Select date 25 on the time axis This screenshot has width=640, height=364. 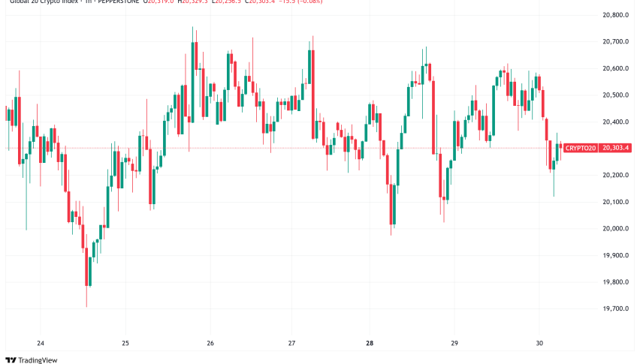coord(125,343)
